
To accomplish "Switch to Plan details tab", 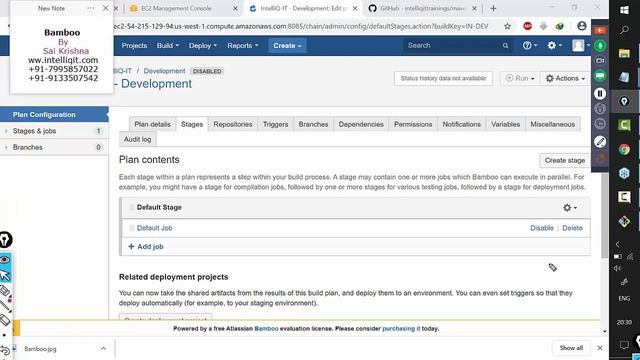I will click(x=152, y=124).
